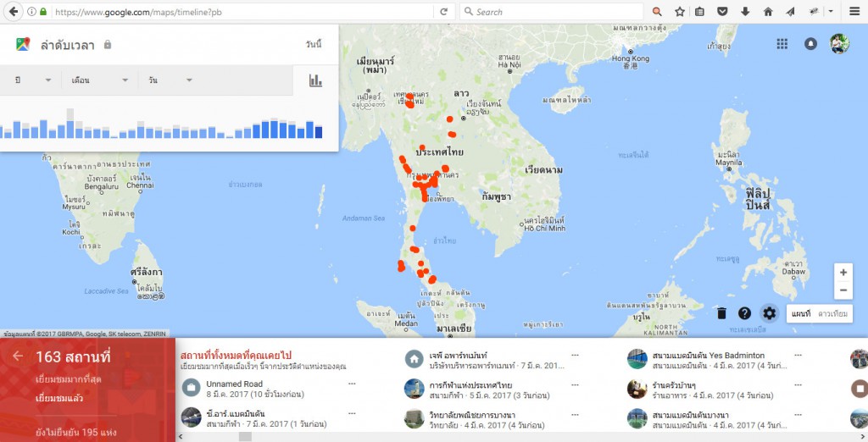Select the แผนที่ map view
The height and width of the screenshot is (442, 868).
[x=801, y=314]
